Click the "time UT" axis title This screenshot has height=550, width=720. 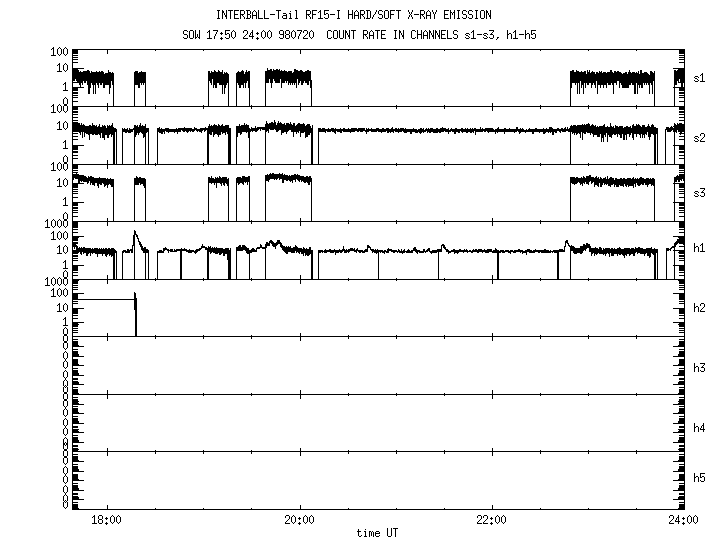[x=379, y=533]
